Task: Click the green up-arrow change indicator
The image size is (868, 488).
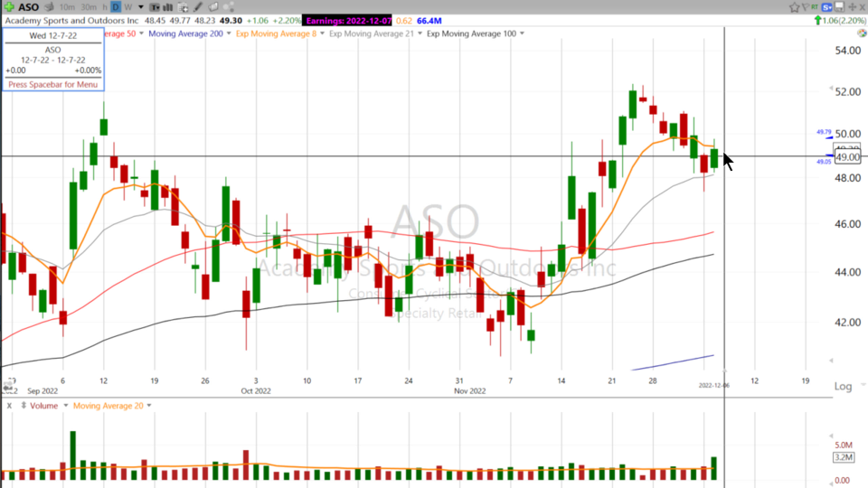Action: [x=817, y=21]
